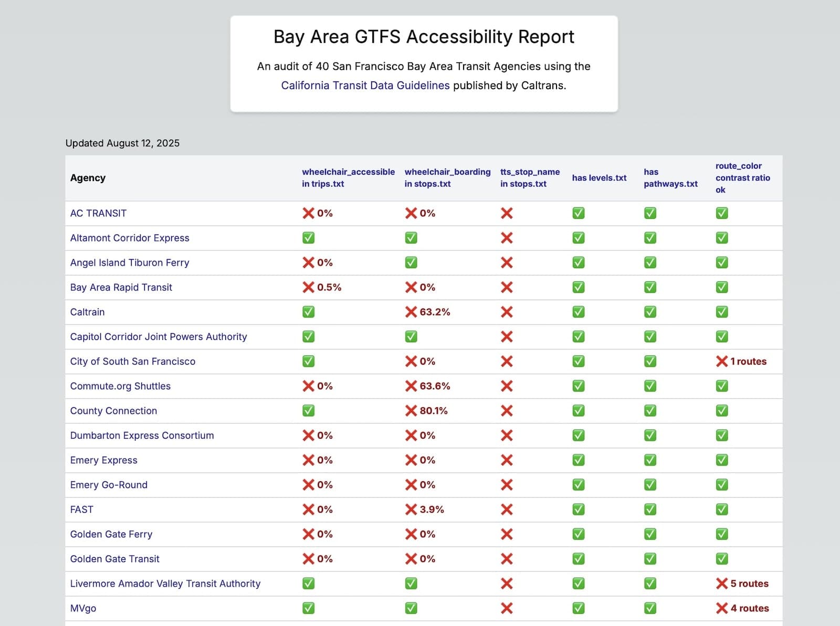This screenshot has height=626, width=840.
Task: Click the has pathways.txt column header
Action: [x=670, y=178]
